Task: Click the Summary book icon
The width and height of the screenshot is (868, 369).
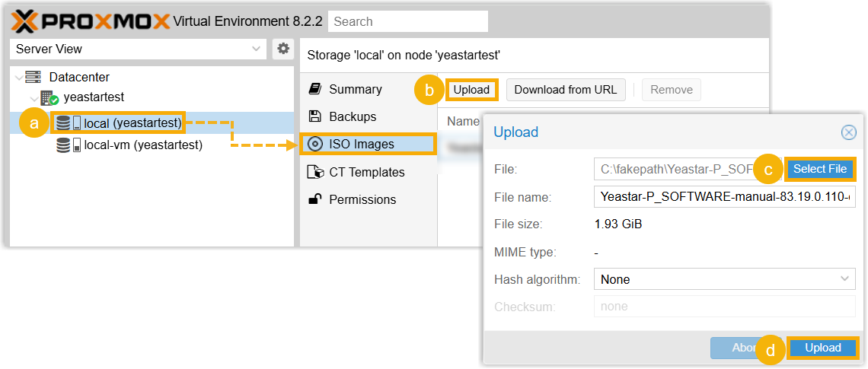Action: pos(314,89)
